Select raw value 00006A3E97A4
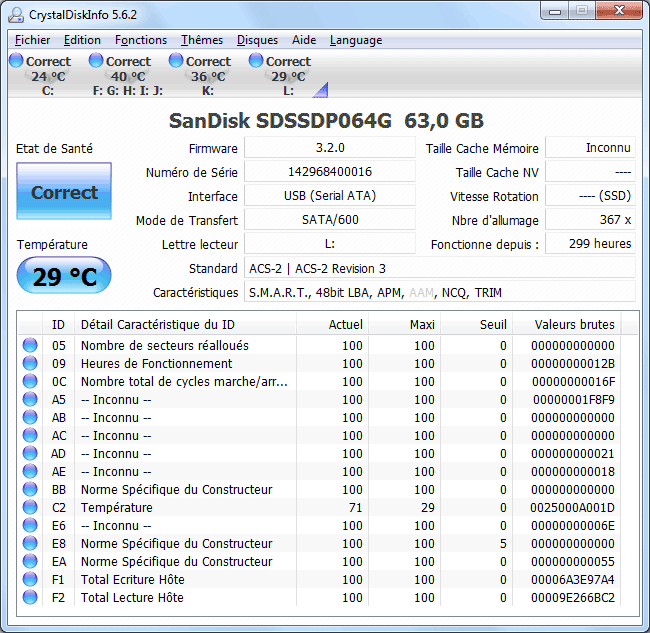This screenshot has height=633, width=650. tap(572, 579)
